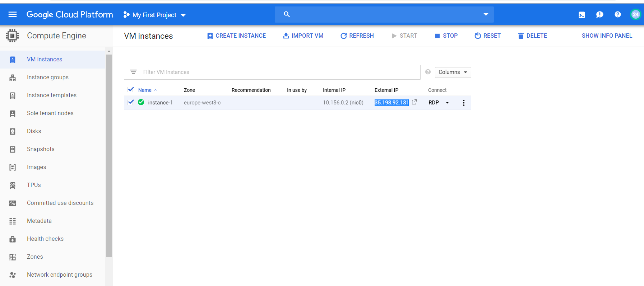Open the help question mark icon

617,14
